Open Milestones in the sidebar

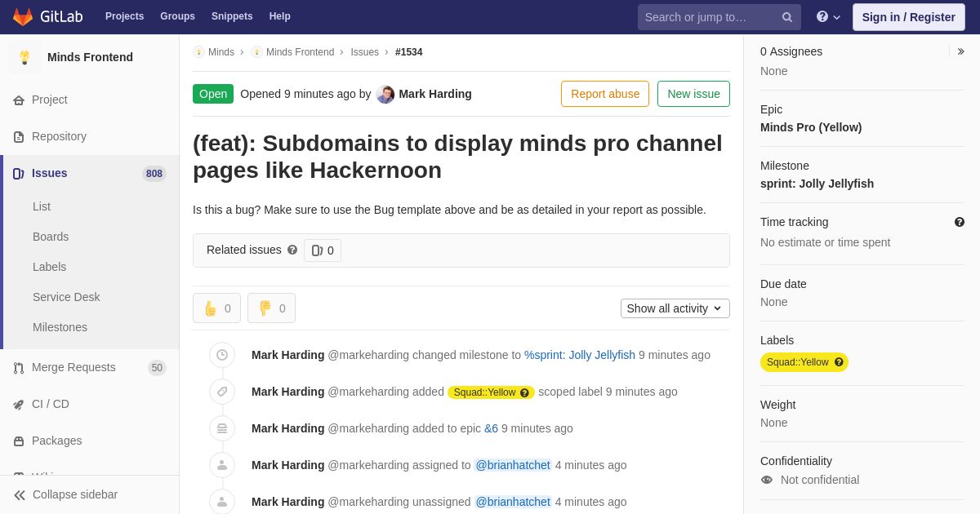(60, 327)
